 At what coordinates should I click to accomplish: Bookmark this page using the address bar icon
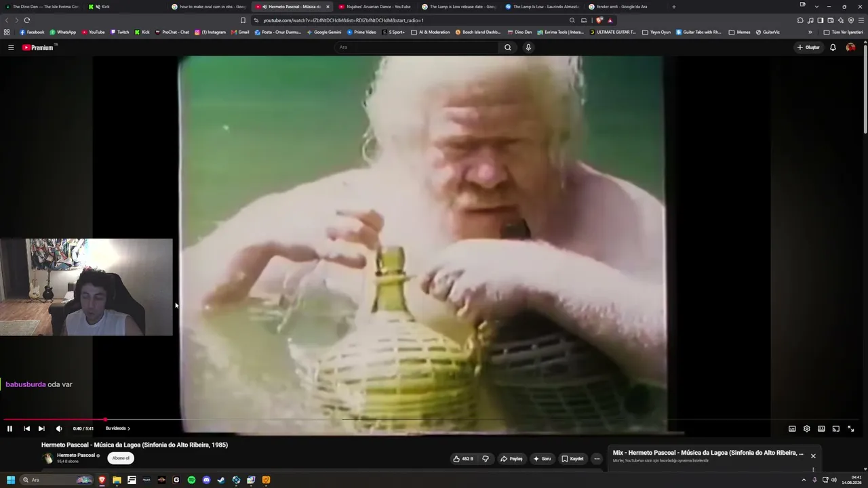click(243, 20)
